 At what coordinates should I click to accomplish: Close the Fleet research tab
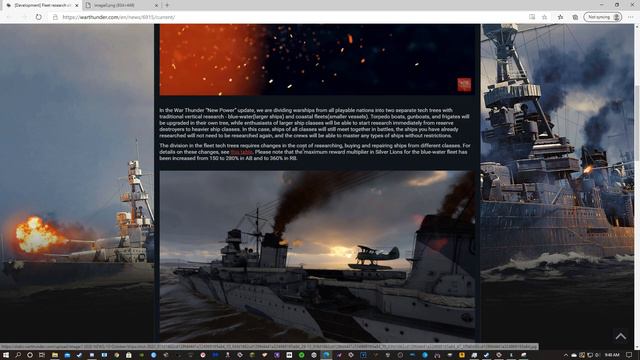[x=76, y=5]
